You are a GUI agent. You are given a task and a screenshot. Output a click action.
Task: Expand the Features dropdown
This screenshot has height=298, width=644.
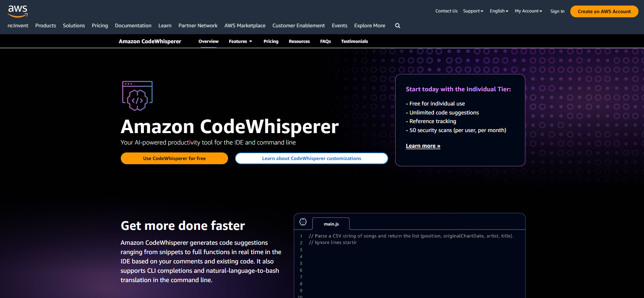coord(241,41)
